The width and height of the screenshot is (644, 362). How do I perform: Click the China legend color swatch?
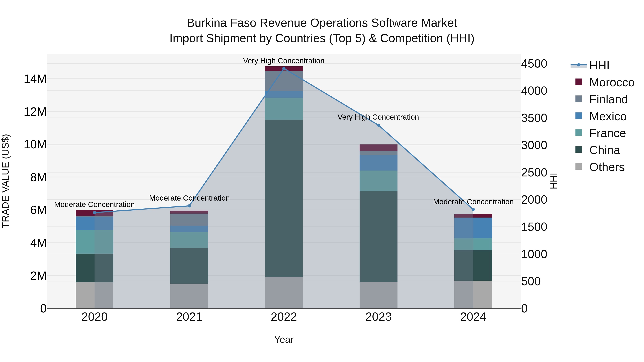(x=579, y=150)
